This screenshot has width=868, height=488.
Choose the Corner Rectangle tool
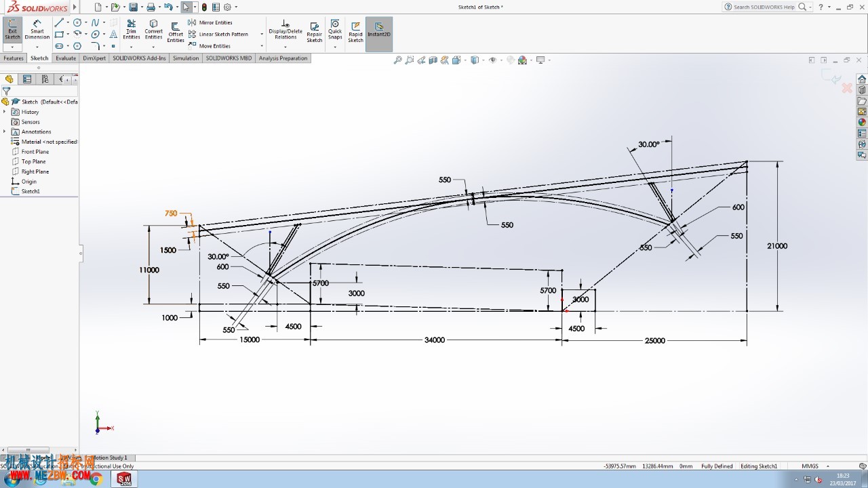[x=59, y=34]
